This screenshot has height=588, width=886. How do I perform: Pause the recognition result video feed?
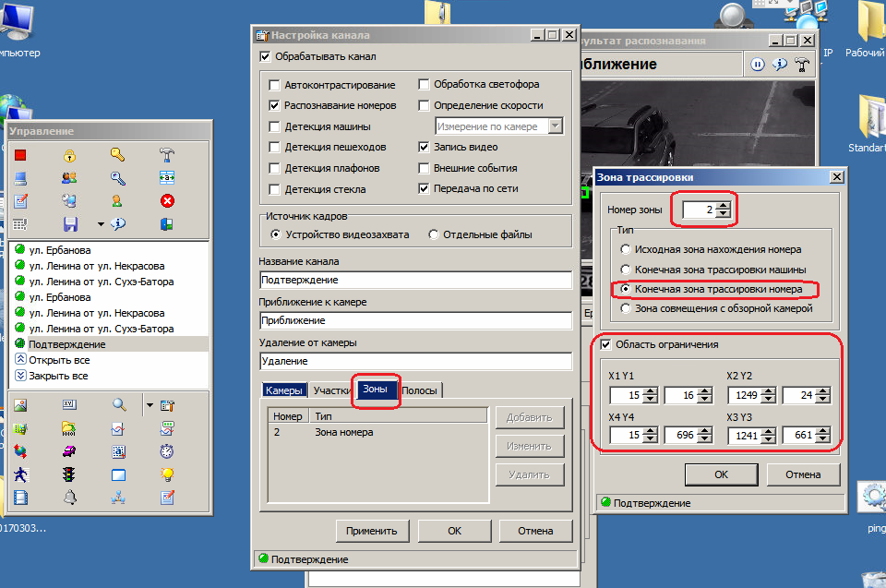pos(758,65)
